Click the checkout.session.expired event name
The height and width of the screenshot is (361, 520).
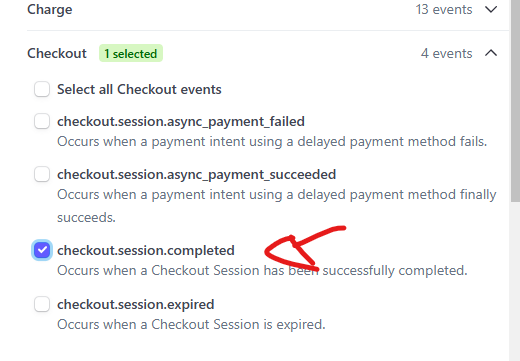point(136,305)
